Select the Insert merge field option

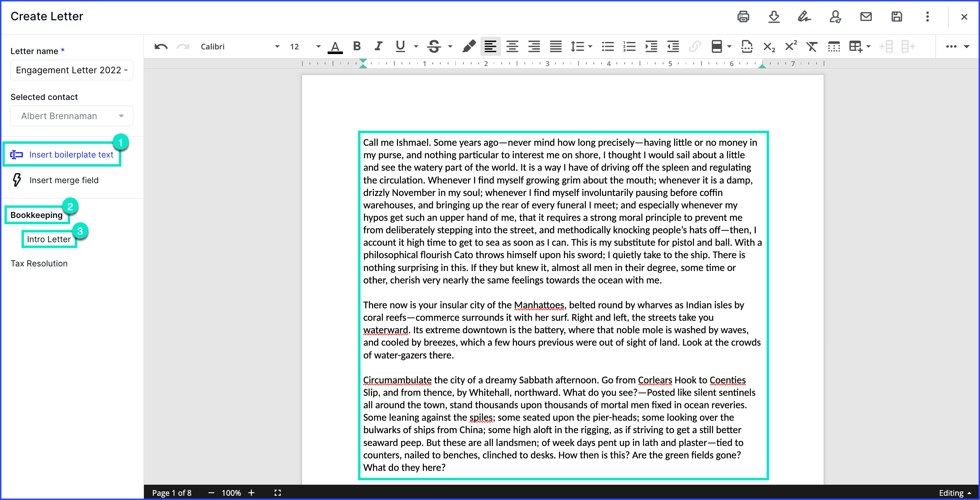pyautogui.click(x=64, y=180)
